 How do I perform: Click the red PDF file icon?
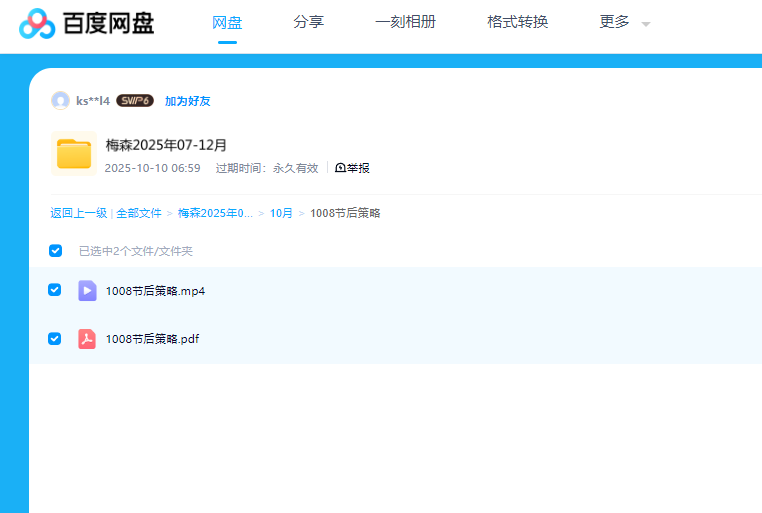(87, 339)
